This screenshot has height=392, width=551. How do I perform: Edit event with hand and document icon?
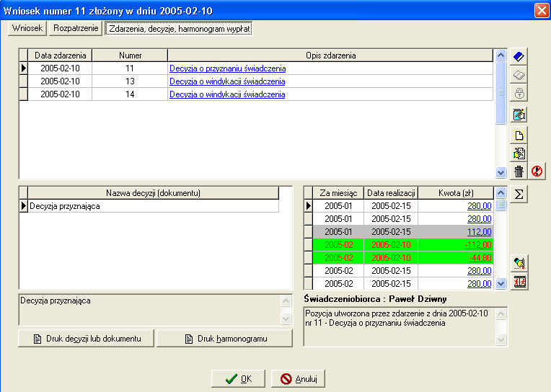click(519, 153)
